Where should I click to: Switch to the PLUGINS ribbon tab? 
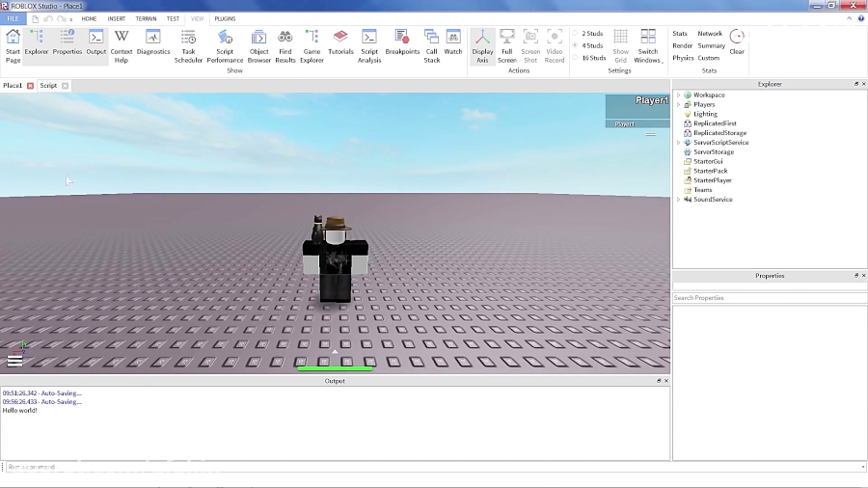point(225,19)
